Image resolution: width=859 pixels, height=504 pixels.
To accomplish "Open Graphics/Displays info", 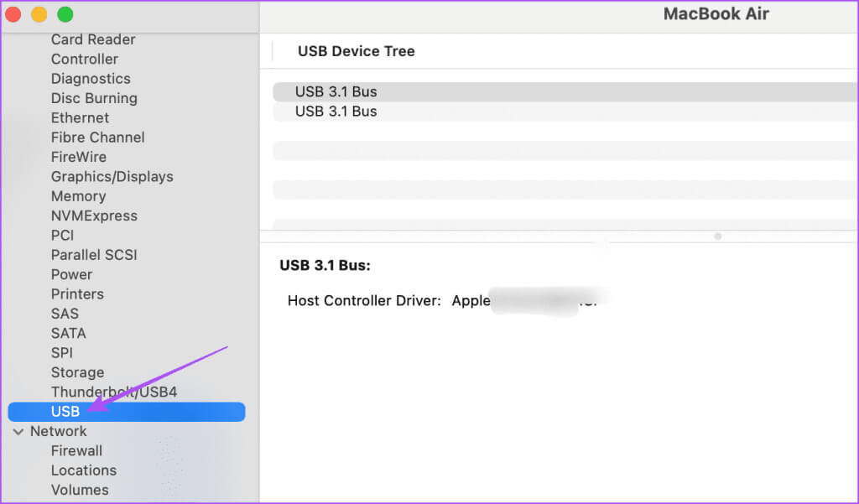I will pyautogui.click(x=112, y=177).
